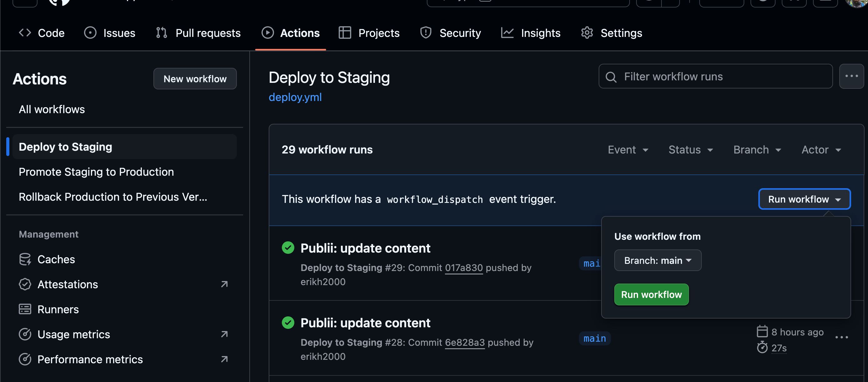Click the search magnifier icon in filter

611,77
